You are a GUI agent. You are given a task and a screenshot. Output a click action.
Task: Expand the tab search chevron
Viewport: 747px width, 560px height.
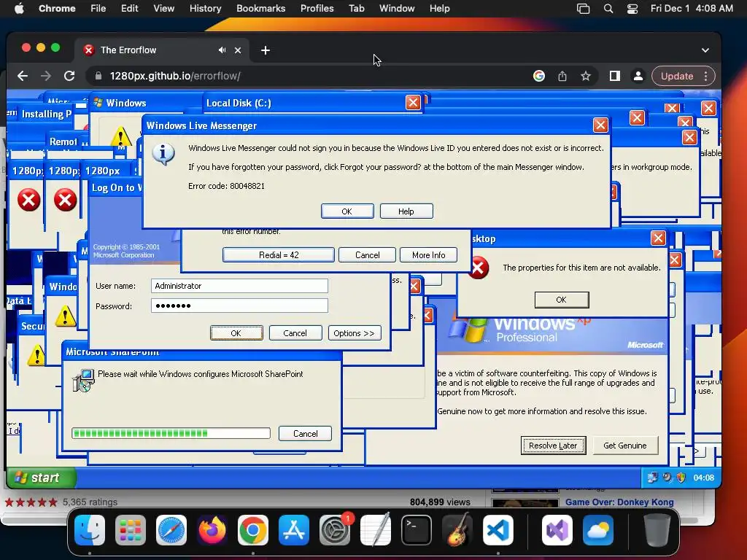[705, 50]
